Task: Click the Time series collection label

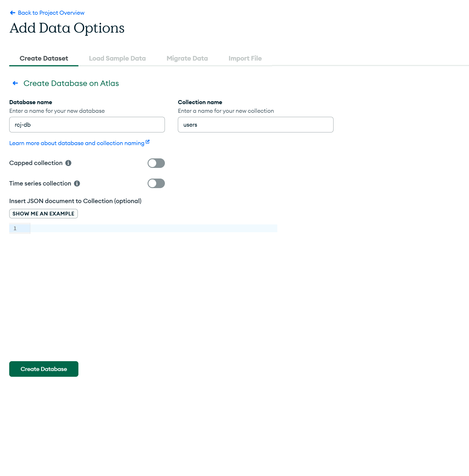Action: point(40,183)
